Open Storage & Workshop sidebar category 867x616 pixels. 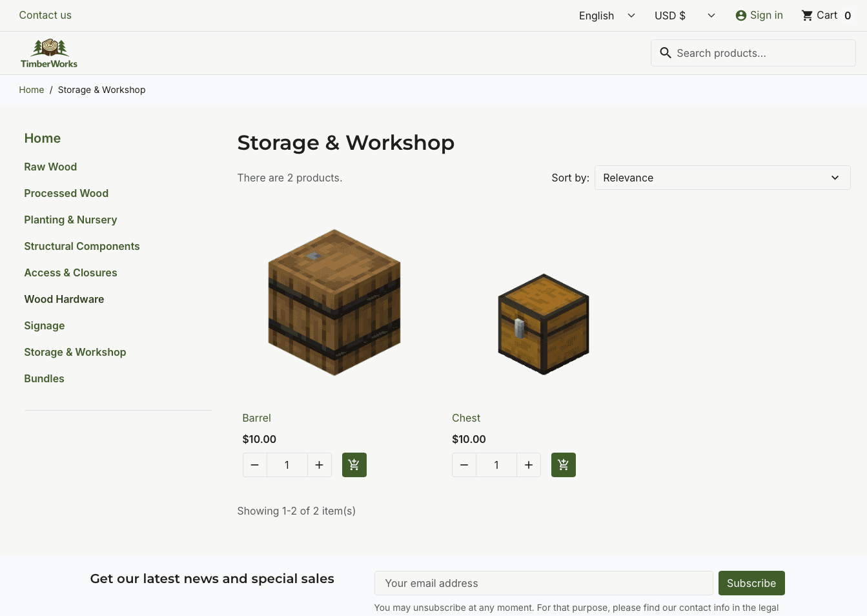[75, 352]
